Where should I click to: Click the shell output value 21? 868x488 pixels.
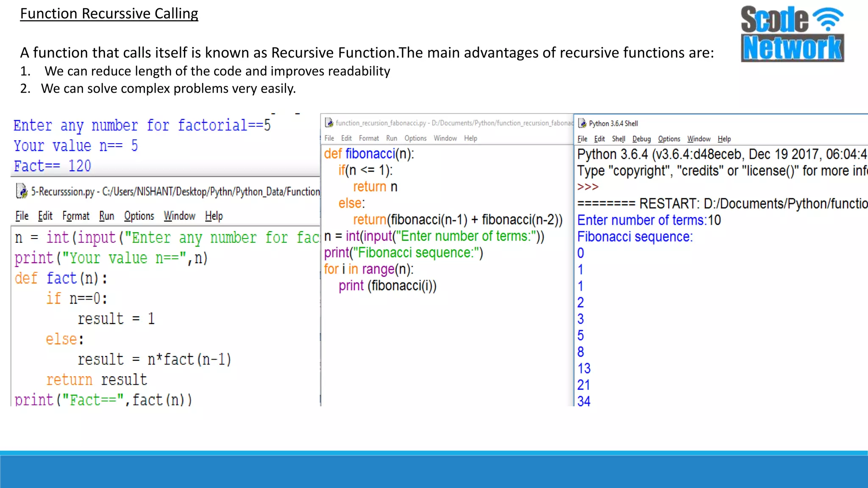(x=584, y=385)
